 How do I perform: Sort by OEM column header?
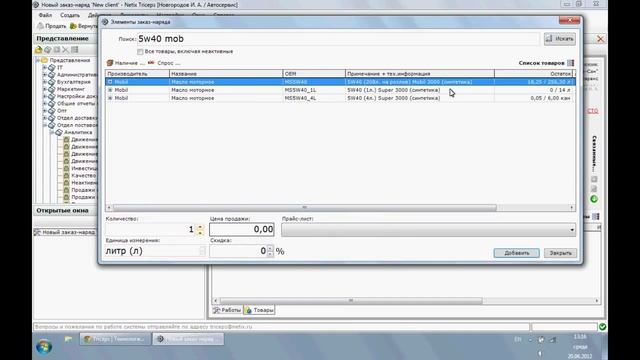pos(314,74)
